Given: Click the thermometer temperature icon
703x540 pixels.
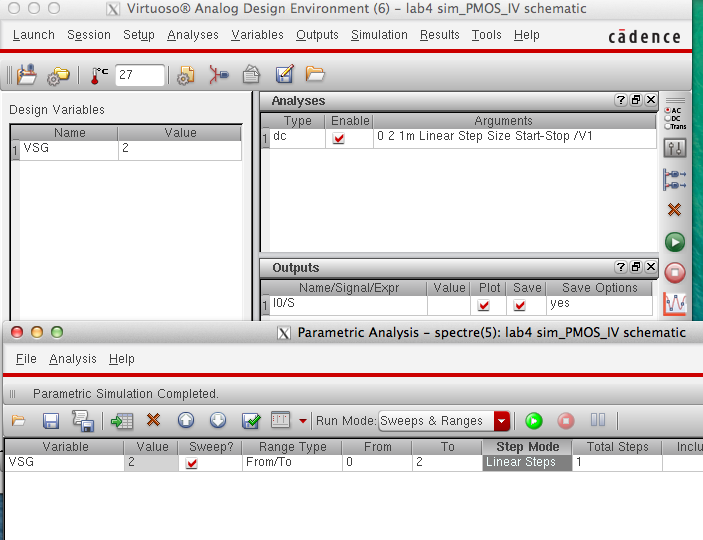Looking at the screenshot, I should click(x=98, y=75).
